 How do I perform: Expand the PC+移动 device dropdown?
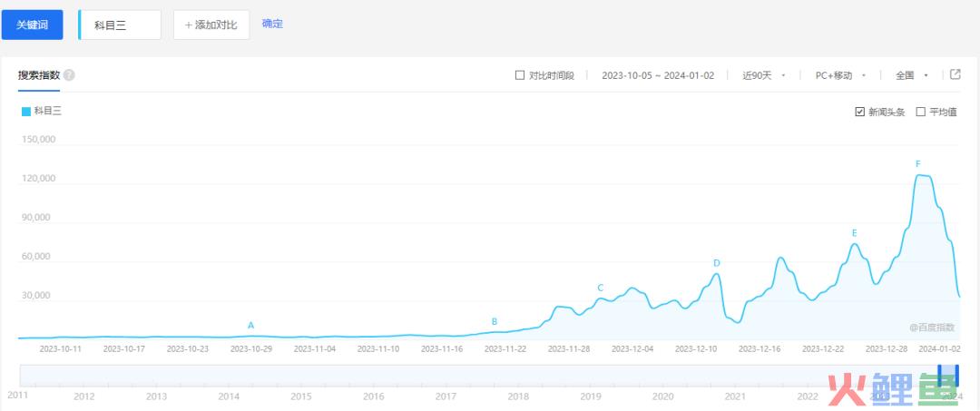click(841, 75)
